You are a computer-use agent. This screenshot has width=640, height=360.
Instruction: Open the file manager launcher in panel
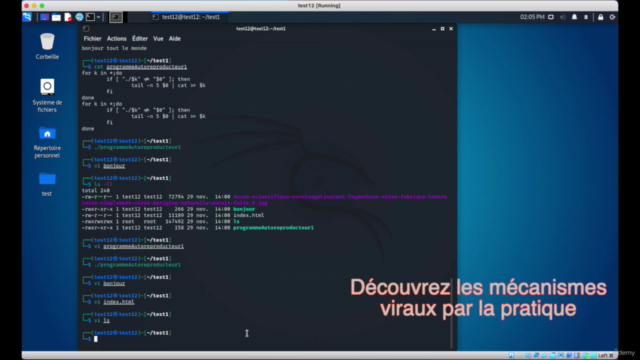(x=56, y=17)
